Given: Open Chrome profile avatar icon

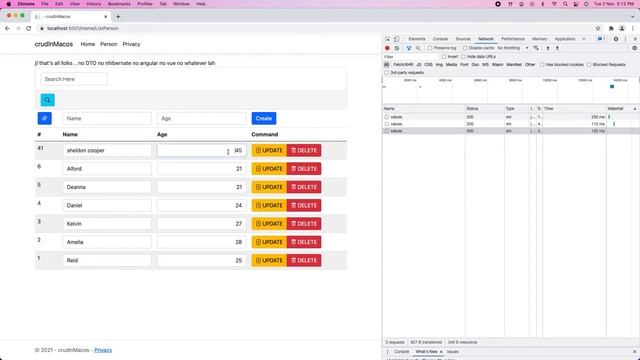Looking at the screenshot, I should tap(622, 29).
